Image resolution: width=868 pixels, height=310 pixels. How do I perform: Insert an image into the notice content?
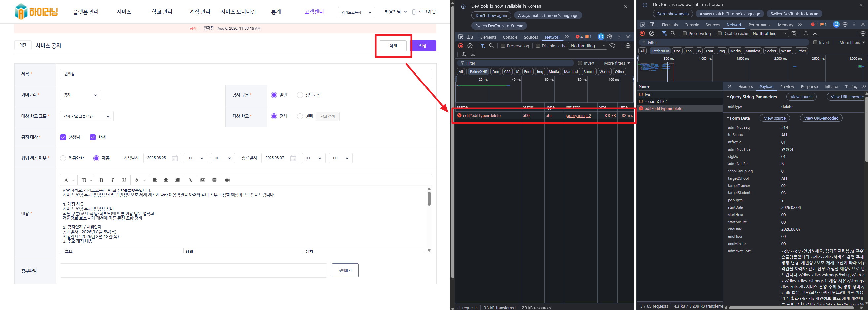pyautogui.click(x=203, y=180)
